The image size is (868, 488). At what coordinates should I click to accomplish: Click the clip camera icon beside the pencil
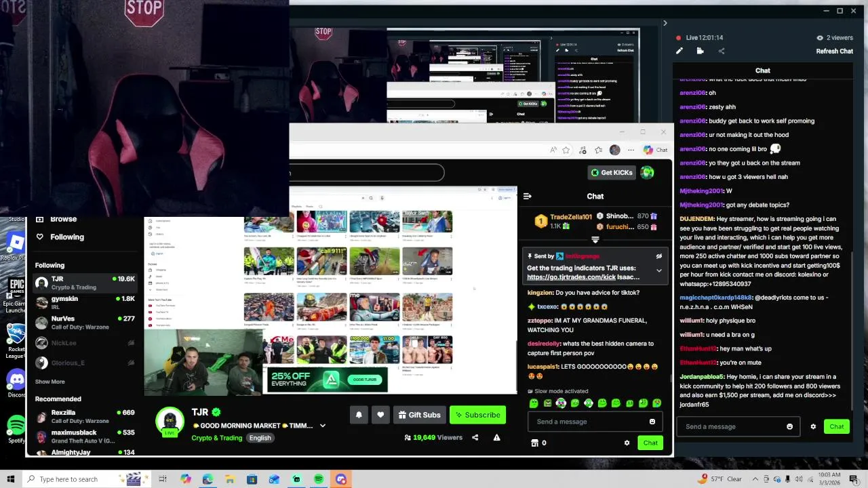pyautogui.click(x=700, y=51)
